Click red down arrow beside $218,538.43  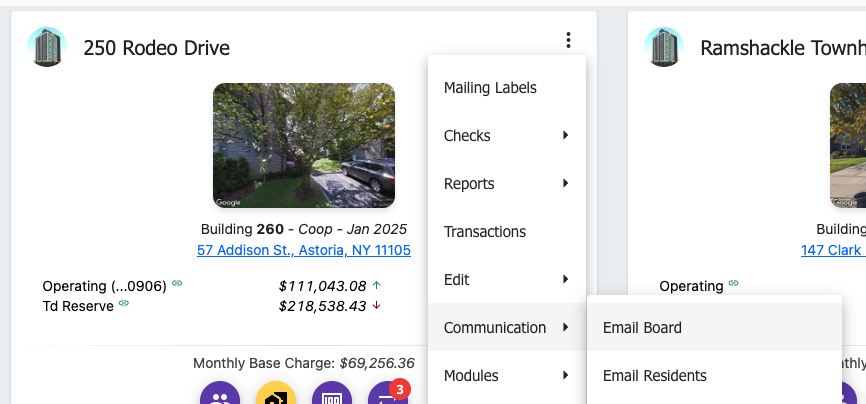[377, 306]
